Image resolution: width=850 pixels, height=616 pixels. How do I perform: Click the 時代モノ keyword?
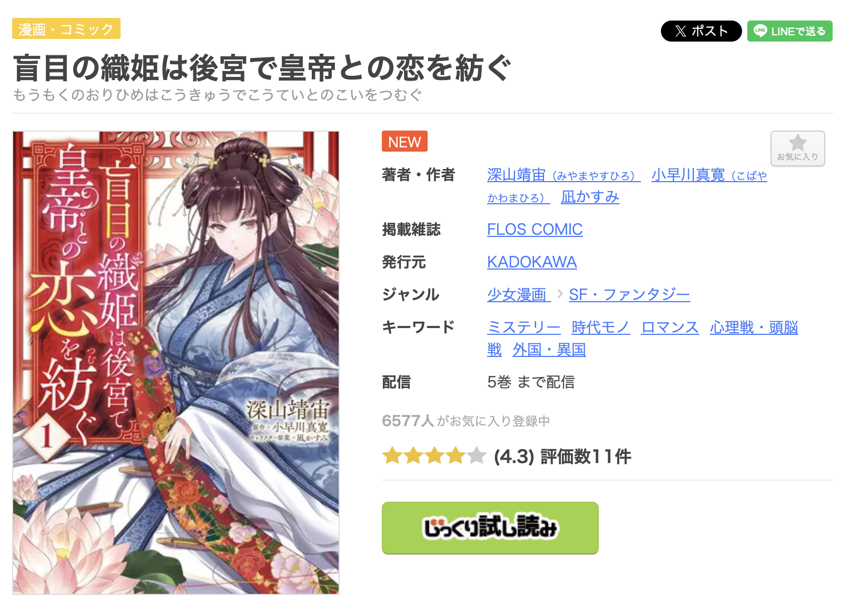pyautogui.click(x=601, y=327)
